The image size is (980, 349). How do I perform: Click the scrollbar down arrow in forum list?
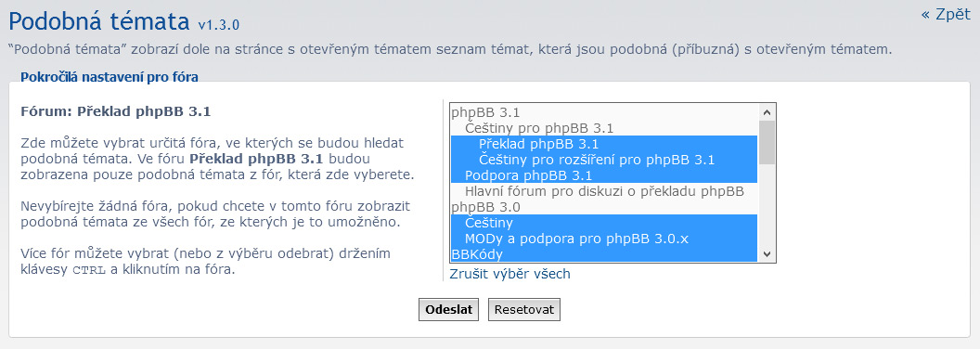point(767,254)
